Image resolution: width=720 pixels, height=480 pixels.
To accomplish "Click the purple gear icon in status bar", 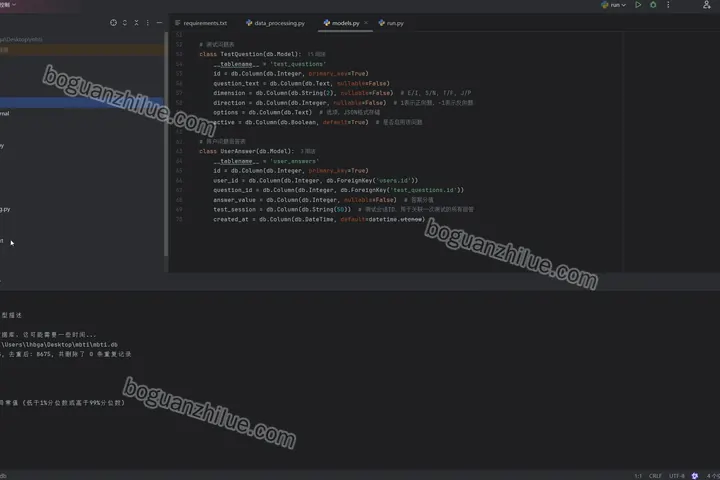I will pyautogui.click(x=695, y=476).
